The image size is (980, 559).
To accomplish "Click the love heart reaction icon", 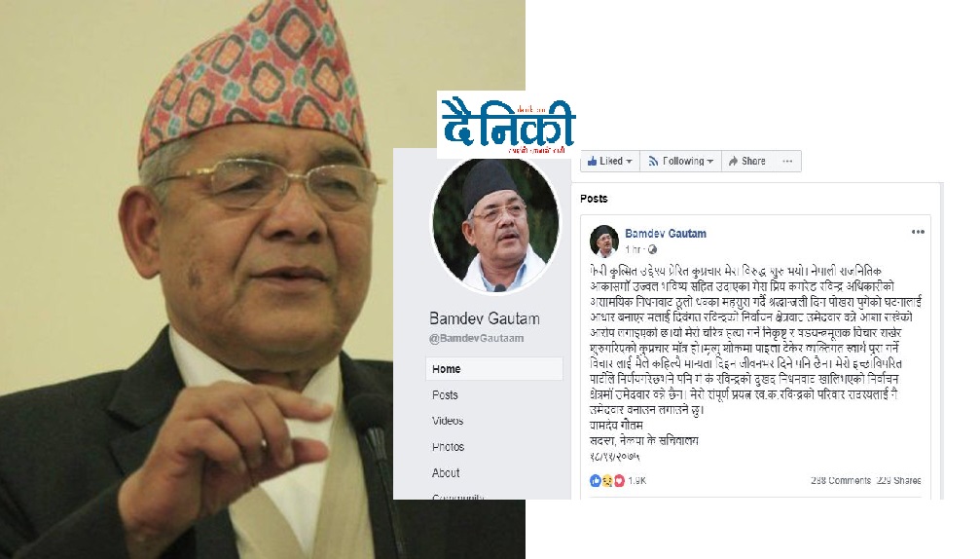I will pos(619,480).
